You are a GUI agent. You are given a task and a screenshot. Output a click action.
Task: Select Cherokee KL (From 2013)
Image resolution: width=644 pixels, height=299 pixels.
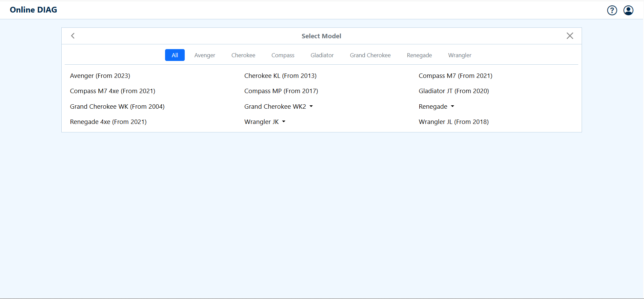coord(280,76)
